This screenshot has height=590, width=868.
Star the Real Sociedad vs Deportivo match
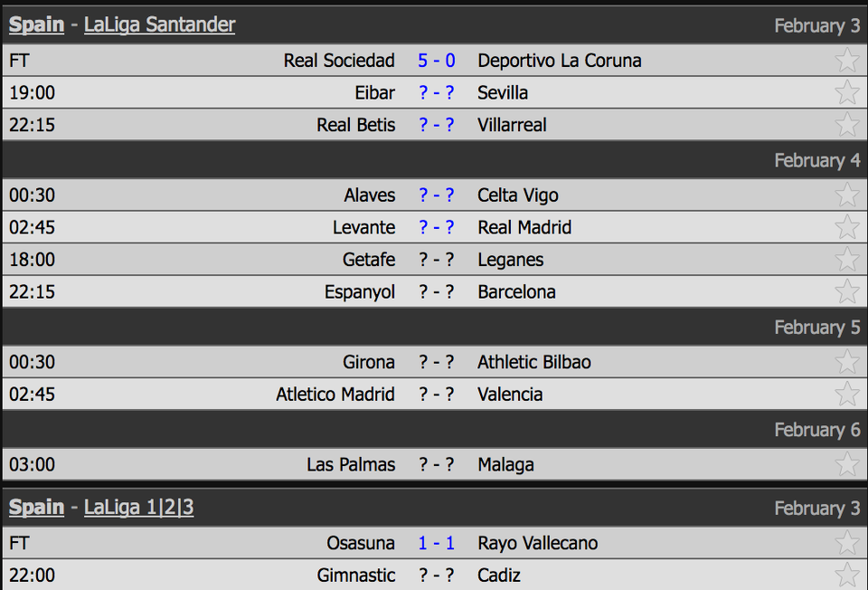pyautogui.click(x=847, y=60)
